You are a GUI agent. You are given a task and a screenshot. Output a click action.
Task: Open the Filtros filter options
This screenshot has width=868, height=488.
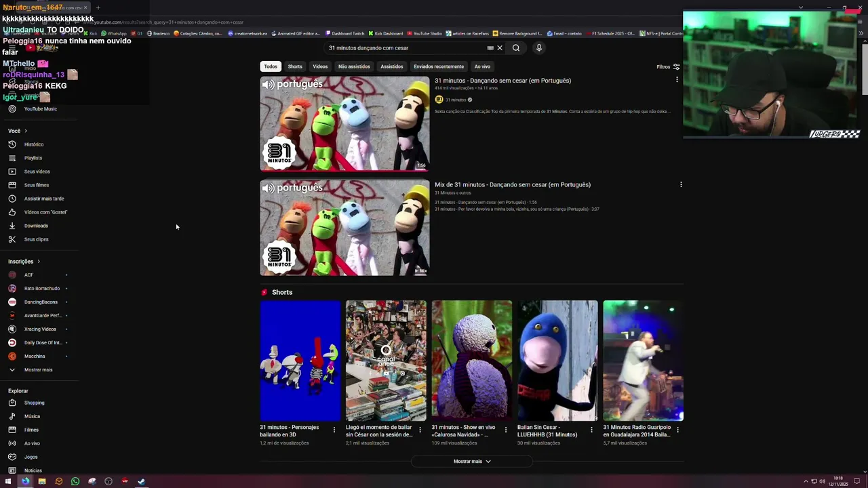point(668,66)
